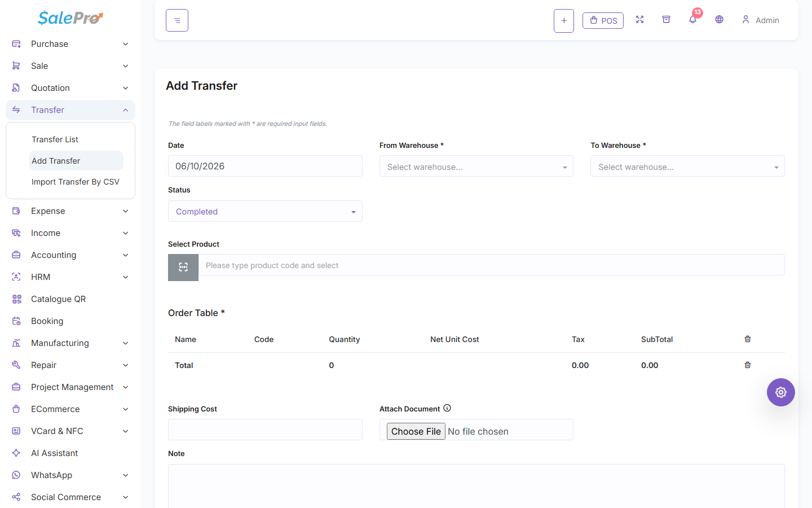Select Add Transfer submenu item
The height and width of the screenshot is (508, 812).
point(76,161)
